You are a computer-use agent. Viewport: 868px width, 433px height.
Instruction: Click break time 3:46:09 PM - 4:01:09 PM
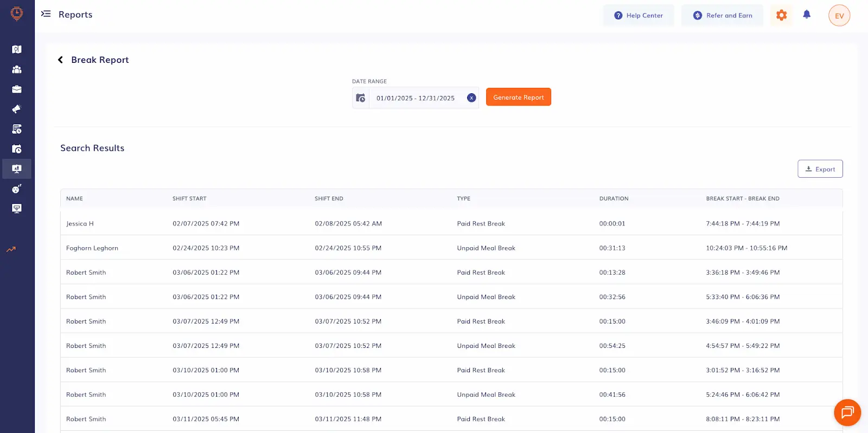(x=743, y=321)
